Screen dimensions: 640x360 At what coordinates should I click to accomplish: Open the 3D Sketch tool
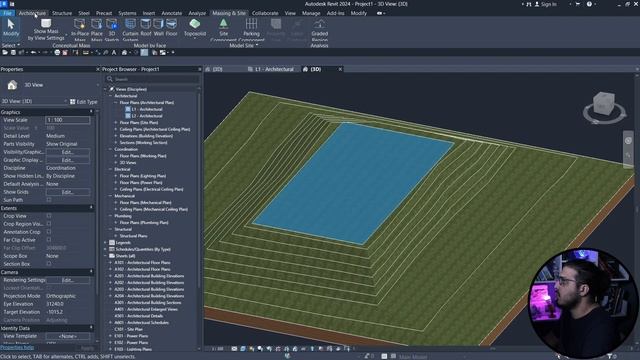click(x=111, y=29)
